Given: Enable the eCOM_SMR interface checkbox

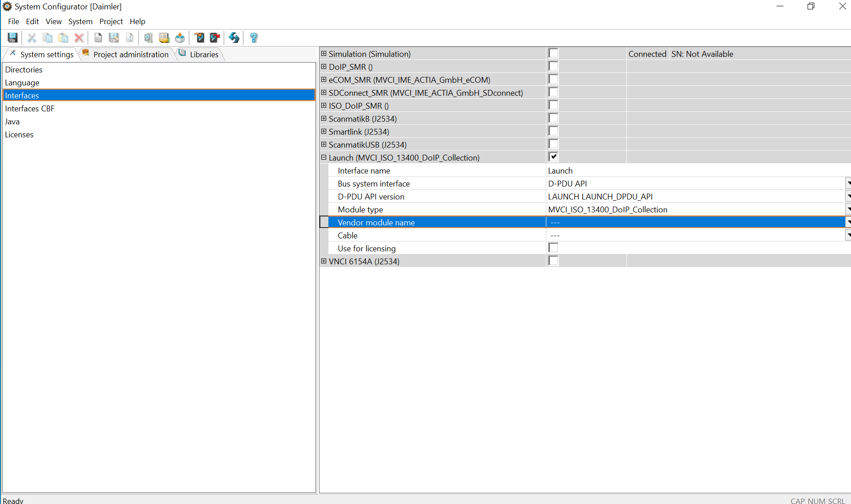Looking at the screenshot, I should coord(553,79).
